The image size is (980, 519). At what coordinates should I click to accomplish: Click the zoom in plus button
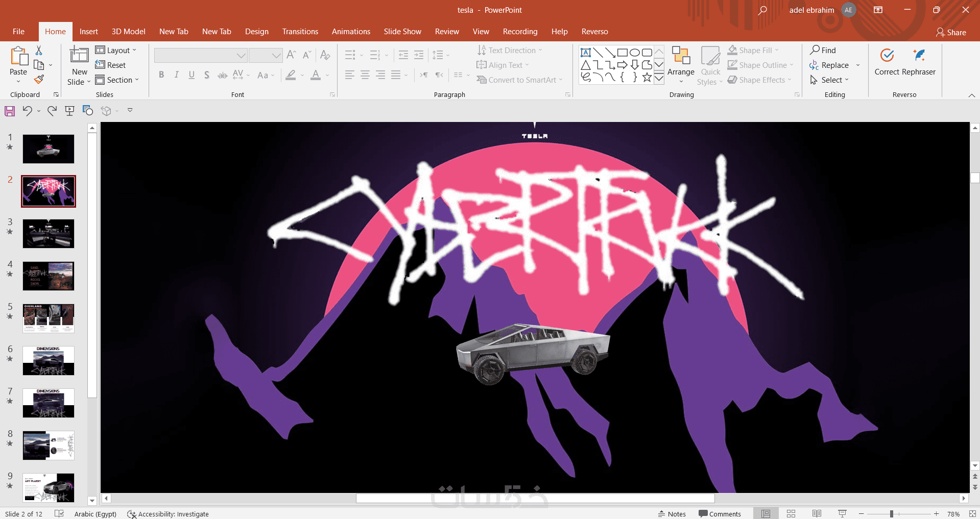[936, 514]
